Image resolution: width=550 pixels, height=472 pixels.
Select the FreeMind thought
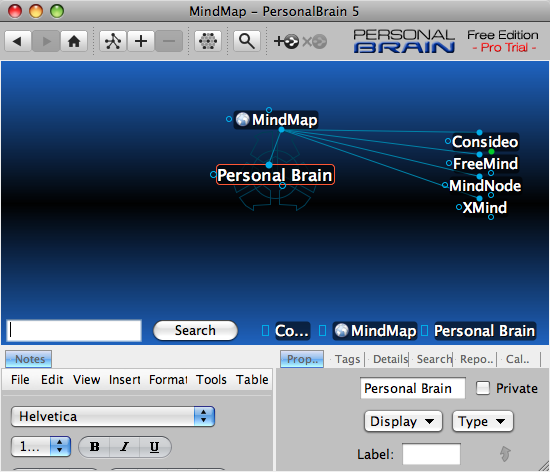[x=485, y=163]
